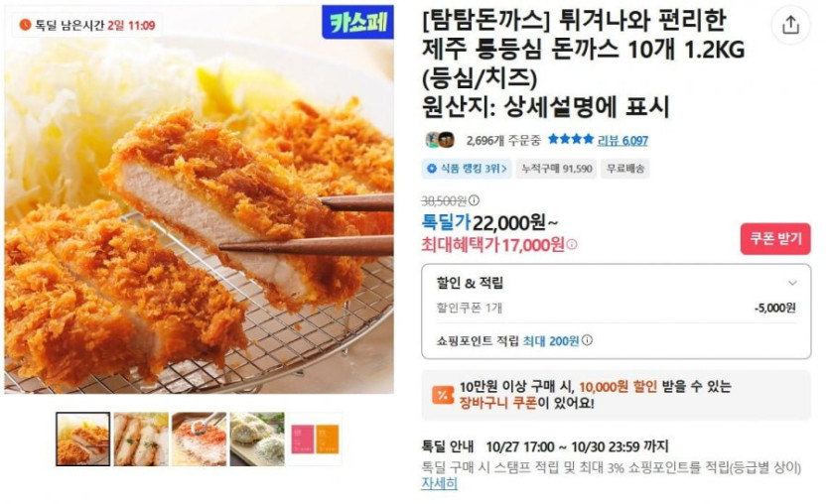Select the third thumbnail with red seasoning
Image resolution: width=829 pixels, height=504 pixels.
(x=199, y=440)
